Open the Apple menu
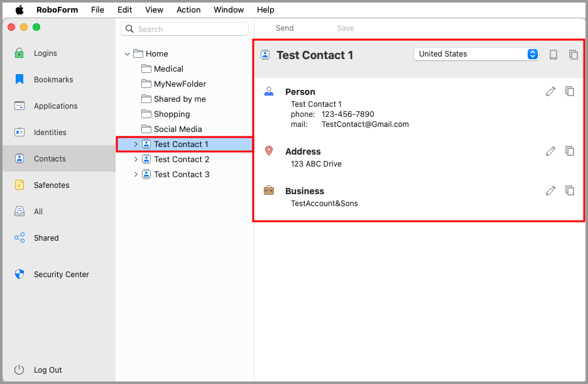This screenshot has height=384, width=588. [x=19, y=10]
